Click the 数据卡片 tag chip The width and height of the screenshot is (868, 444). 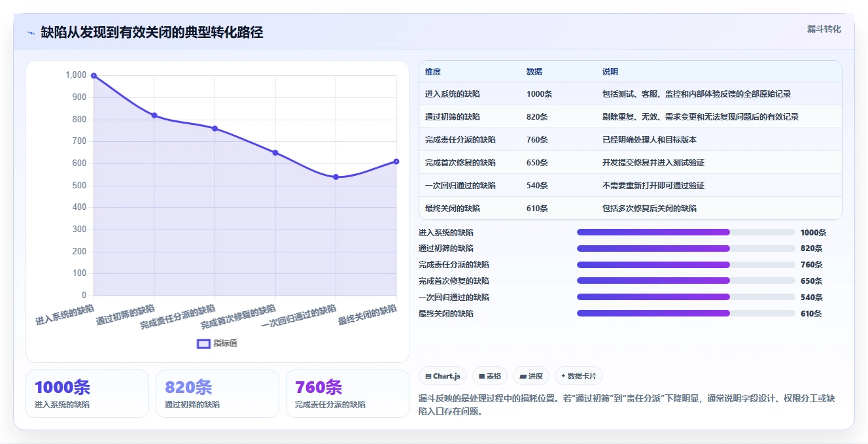pos(579,376)
